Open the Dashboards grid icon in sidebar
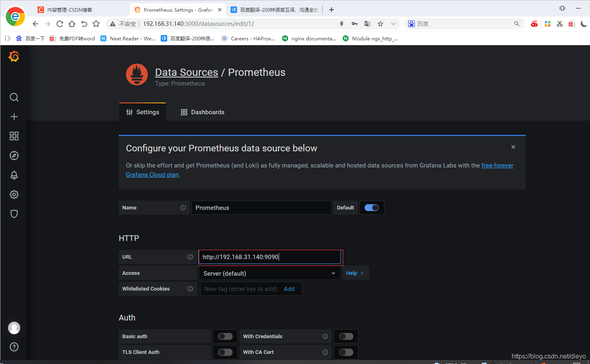This screenshot has width=590, height=364. point(14,136)
